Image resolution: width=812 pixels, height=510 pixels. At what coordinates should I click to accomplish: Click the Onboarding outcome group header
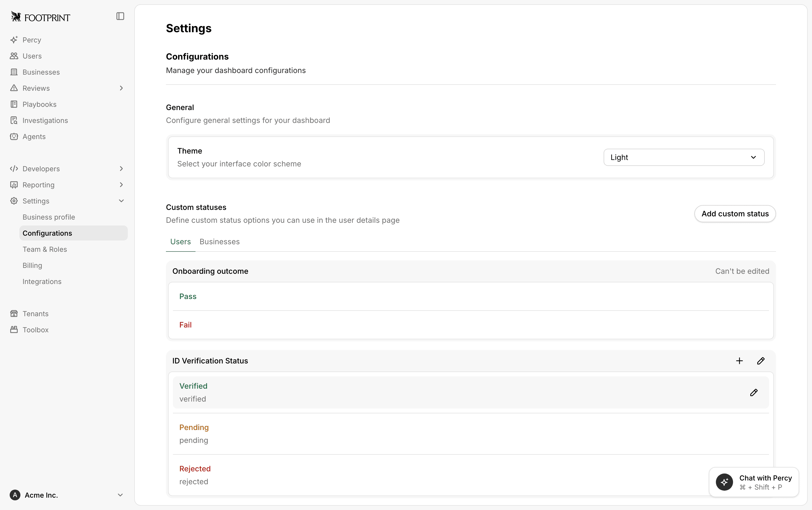(471, 271)
